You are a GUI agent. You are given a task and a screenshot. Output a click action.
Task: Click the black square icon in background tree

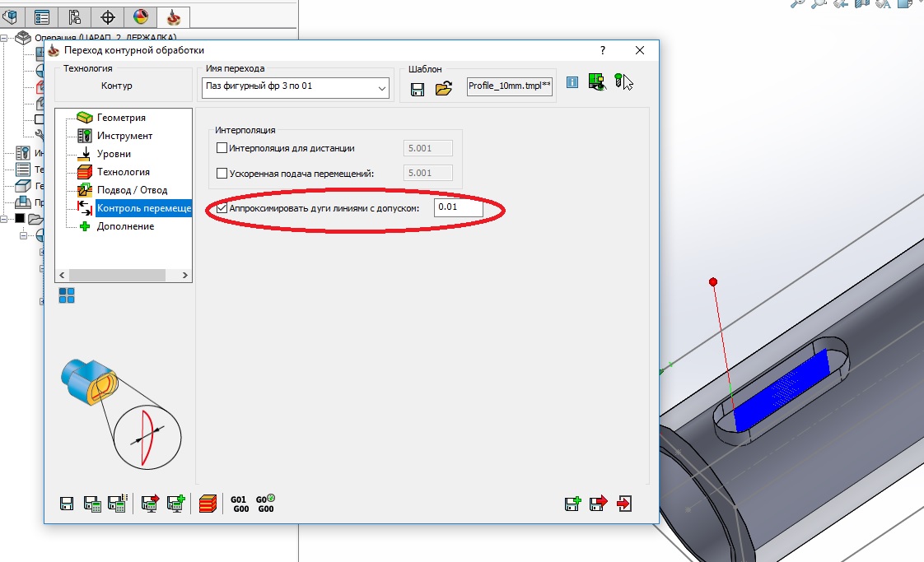(20, 219)
